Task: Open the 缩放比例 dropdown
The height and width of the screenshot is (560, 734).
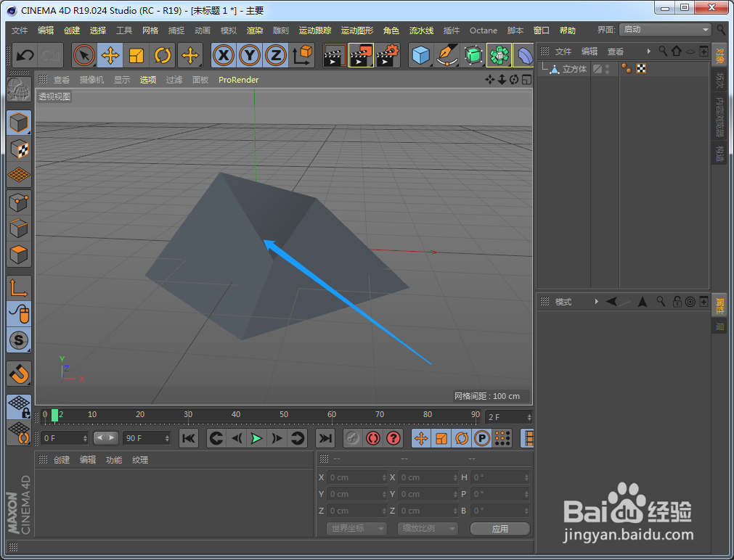Action: [428, 529]
